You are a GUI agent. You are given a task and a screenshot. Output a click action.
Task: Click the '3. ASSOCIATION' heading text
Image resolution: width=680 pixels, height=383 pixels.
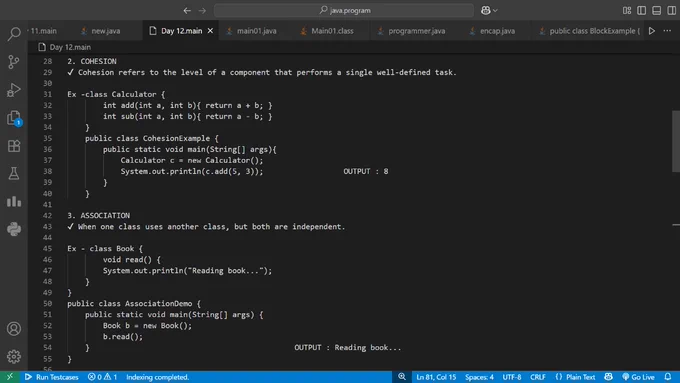tap(98, 215)
